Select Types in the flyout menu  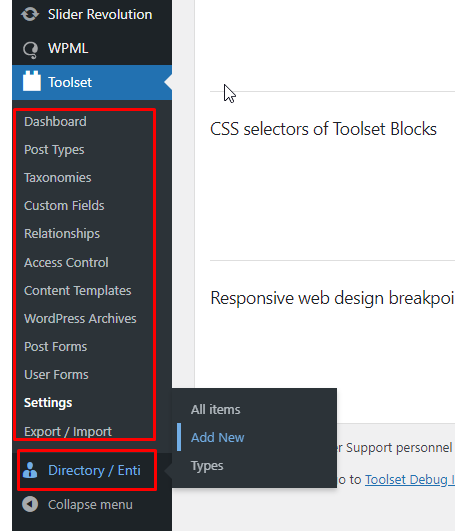point(207,466)
